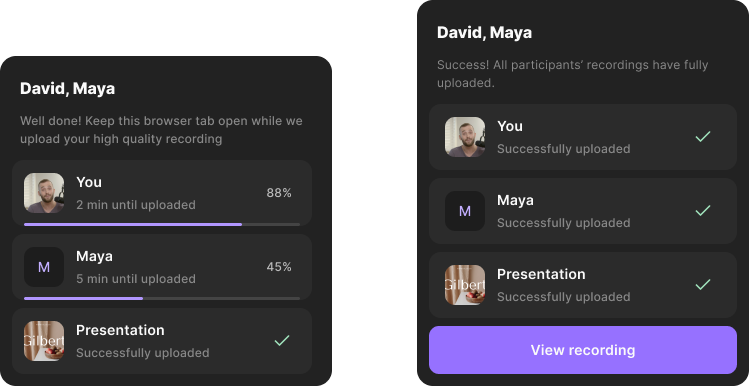Click your webcam avatar in the uploading panel
The height and width of the screenshot is (386, 749).
(44, 193)
